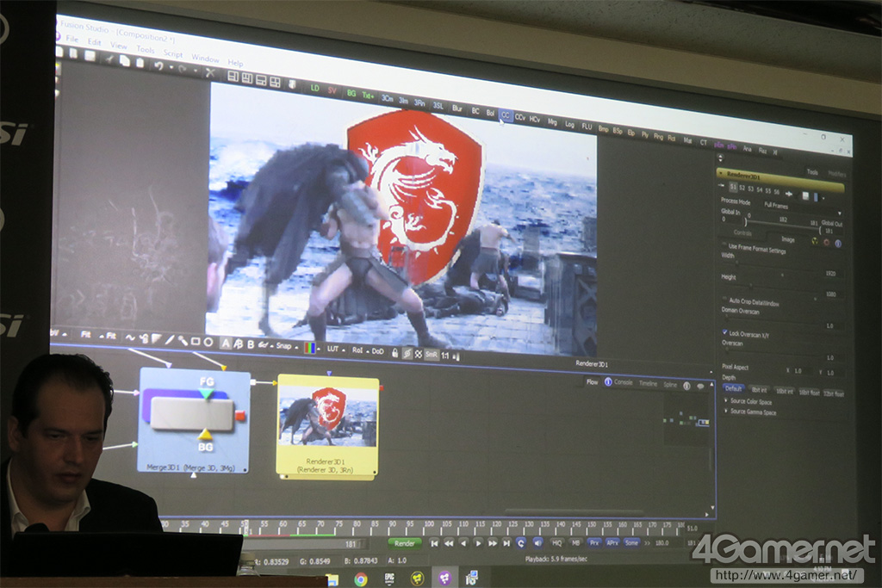Select Default depth button
This screenshot has width=882, height=588.
[x=734, y=388]
